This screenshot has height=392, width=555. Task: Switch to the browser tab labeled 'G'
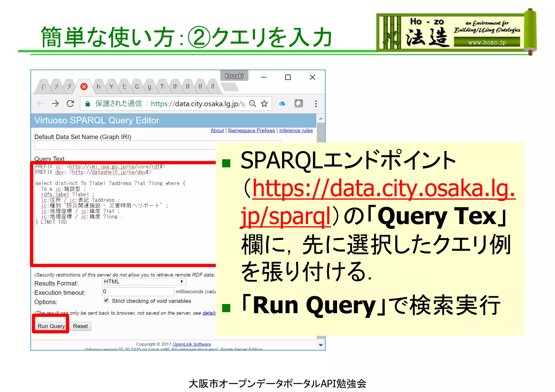pyautogui.click(x=137, y=87)
